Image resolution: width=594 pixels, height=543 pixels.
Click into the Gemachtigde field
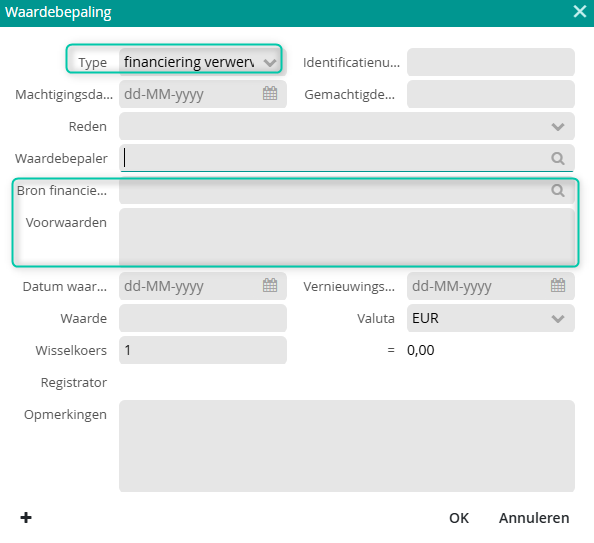(491, 94)
